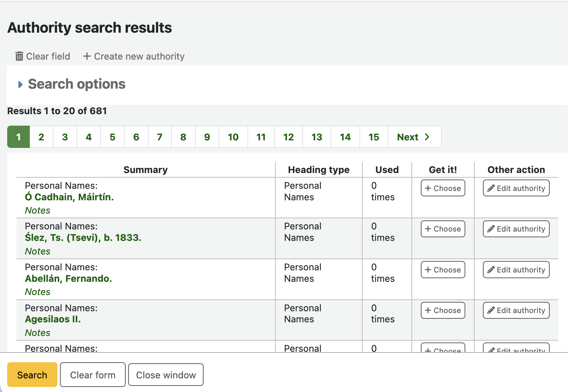
Task: Show Notes for Ó Cadhain, Máirtín
Action: coord(37,210)
